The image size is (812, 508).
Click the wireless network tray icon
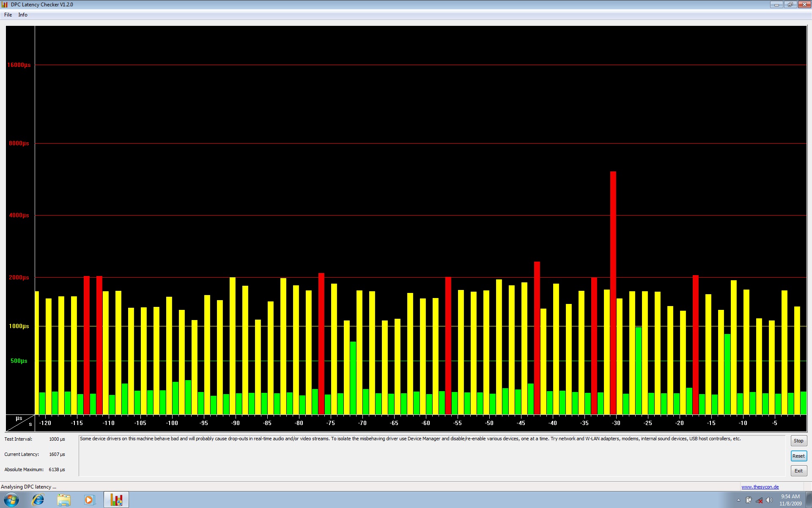tap(759, 500)
